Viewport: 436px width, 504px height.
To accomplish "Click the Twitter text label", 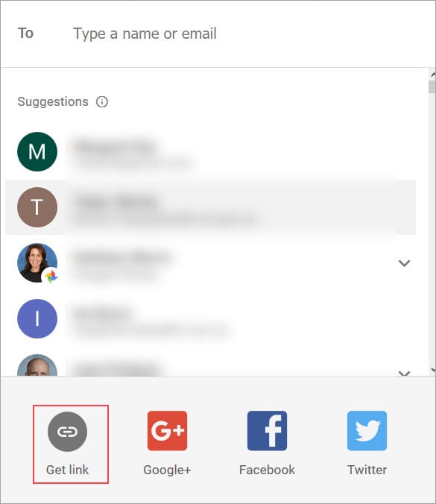I will click(x=367, y=470).
